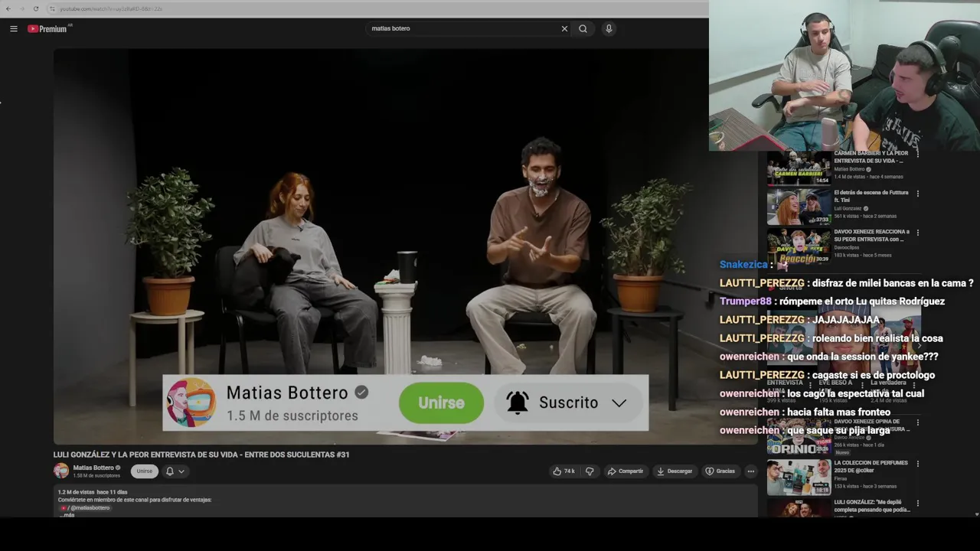Click the browser forward arrow
The width and height of the screenshot is (980, 551).
pos(21,8)
